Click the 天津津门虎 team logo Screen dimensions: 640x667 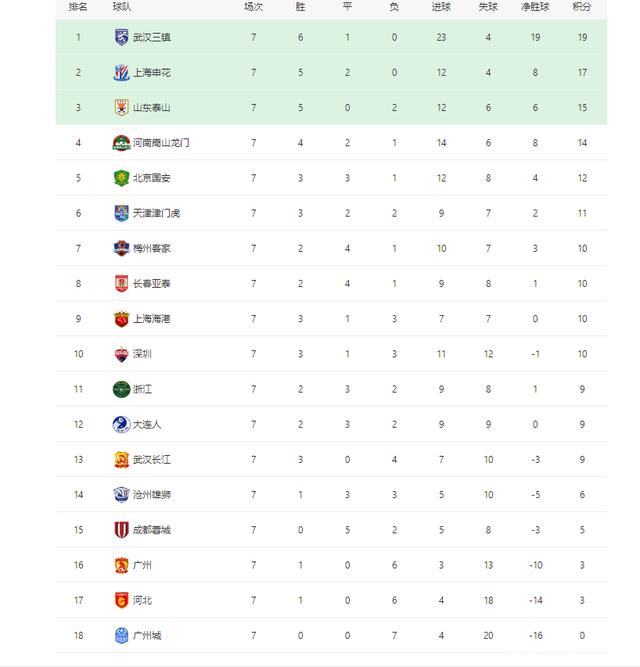(121, 213)
